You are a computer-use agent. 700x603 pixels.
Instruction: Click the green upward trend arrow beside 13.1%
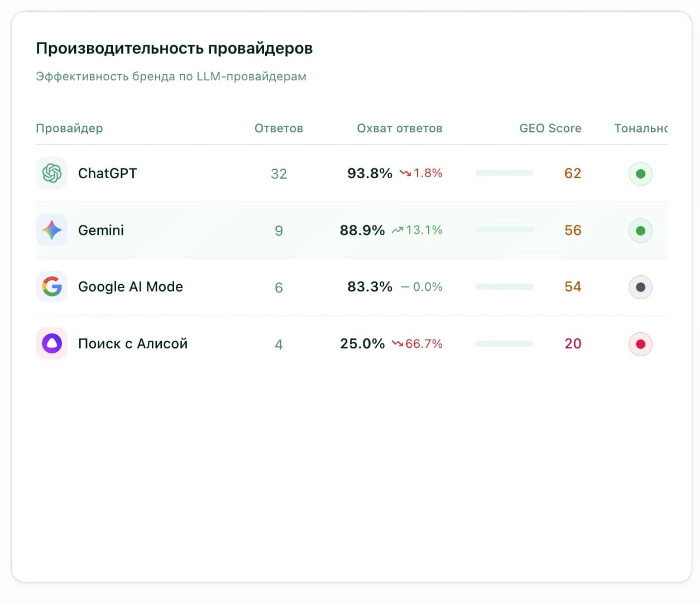tap(398, 229)
